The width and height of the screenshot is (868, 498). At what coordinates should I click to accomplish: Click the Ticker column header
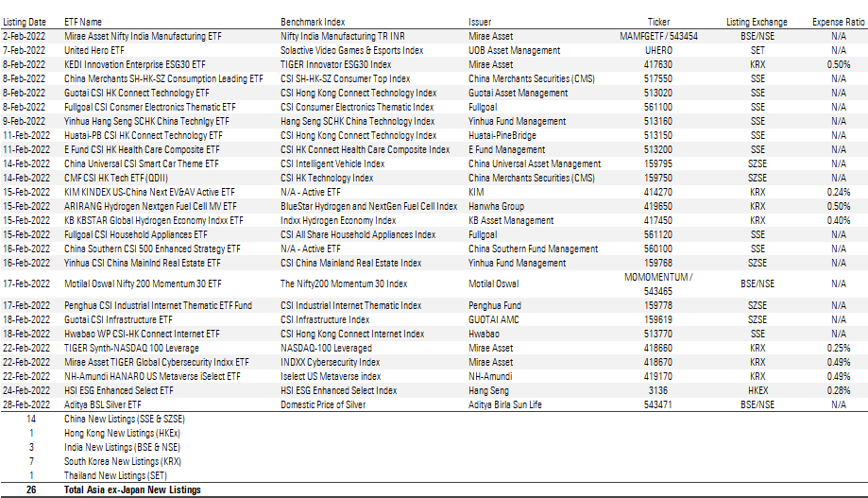(x=658, y=21)
